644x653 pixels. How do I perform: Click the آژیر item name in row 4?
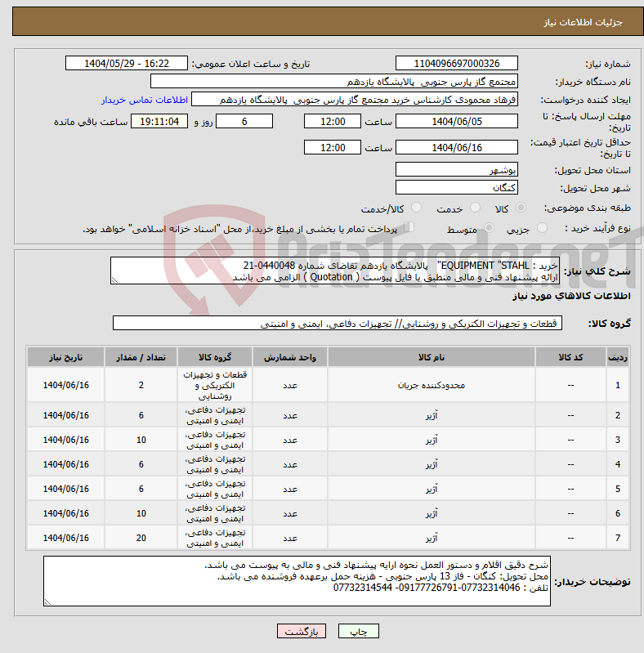pyautogui.click(x=432, y=464)
